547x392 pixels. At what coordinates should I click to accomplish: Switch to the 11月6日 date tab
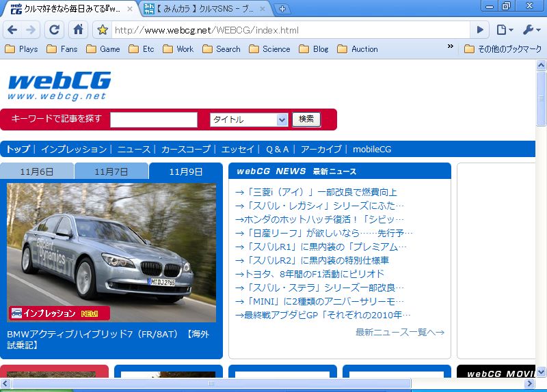[x=37, y=171]
